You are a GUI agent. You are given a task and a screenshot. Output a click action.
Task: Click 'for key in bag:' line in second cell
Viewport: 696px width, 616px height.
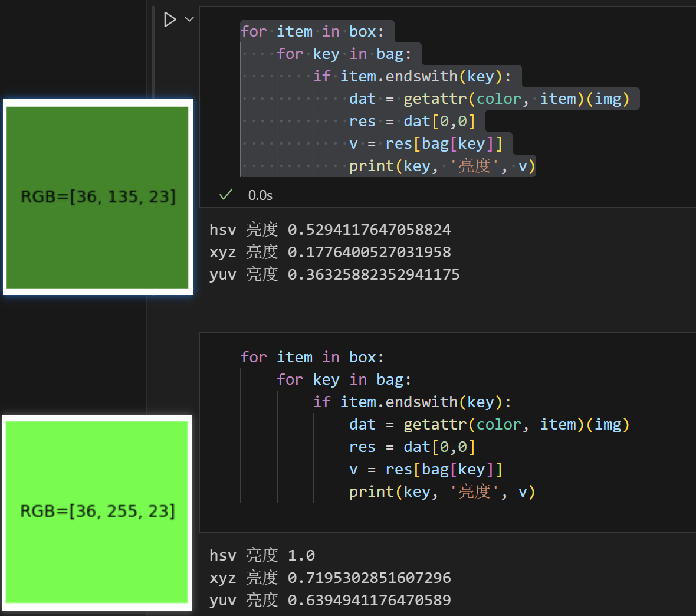pyautogui.click(x=344, y=380)
